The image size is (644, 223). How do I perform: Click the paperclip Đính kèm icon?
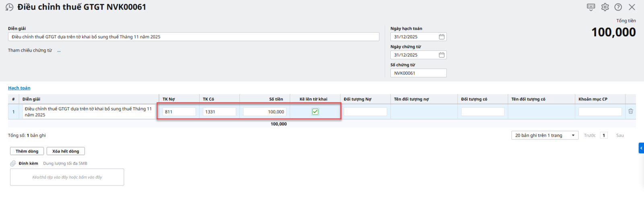(x=13, y=163)
